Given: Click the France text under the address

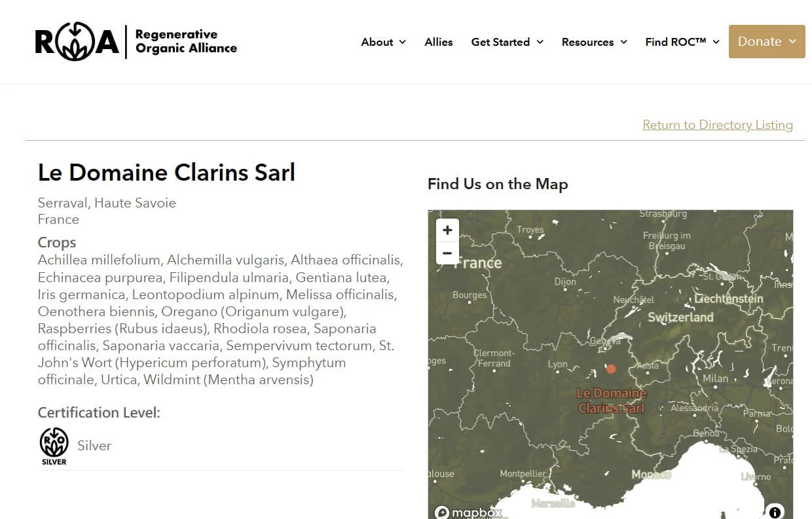Looking at the screenshot, I should [58, 219].
